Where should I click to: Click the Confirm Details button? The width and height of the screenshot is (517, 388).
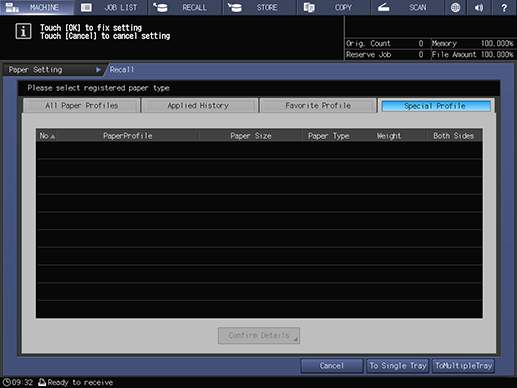[259, 335]
